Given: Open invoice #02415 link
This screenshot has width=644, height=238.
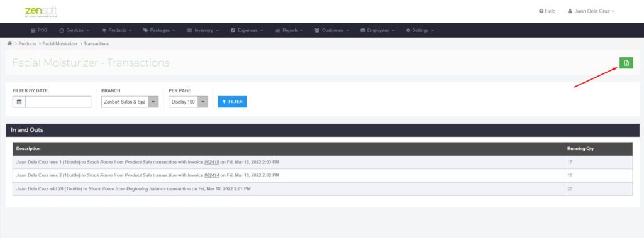Looking at the screenshot, I should pos(211,162).
